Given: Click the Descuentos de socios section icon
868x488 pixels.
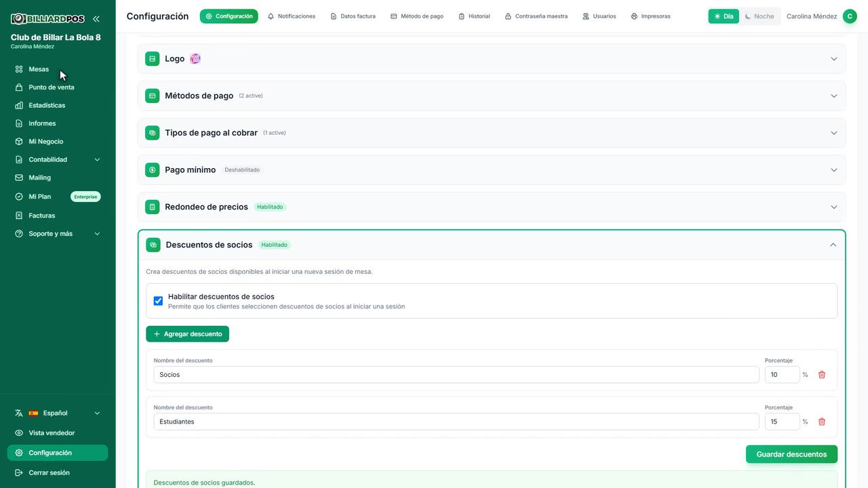Looking at the screenshot, I should coord(153,245).
